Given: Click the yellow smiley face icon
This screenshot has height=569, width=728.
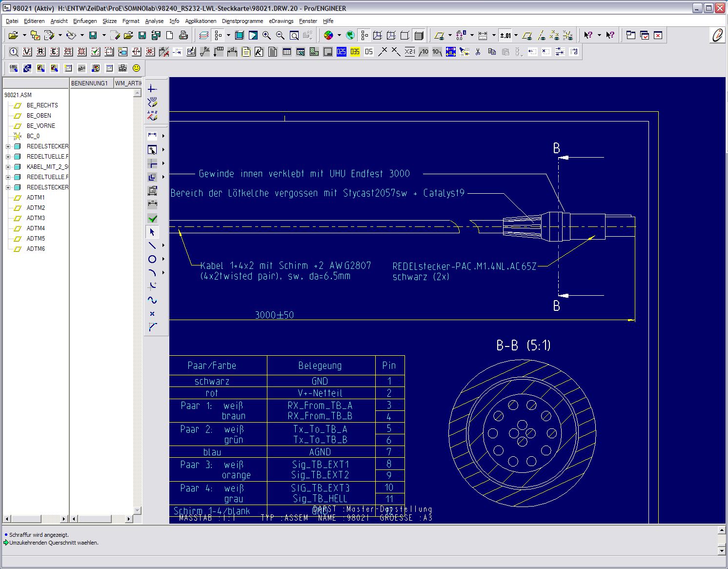Looking at the screenshot, I should coord(137,68).
